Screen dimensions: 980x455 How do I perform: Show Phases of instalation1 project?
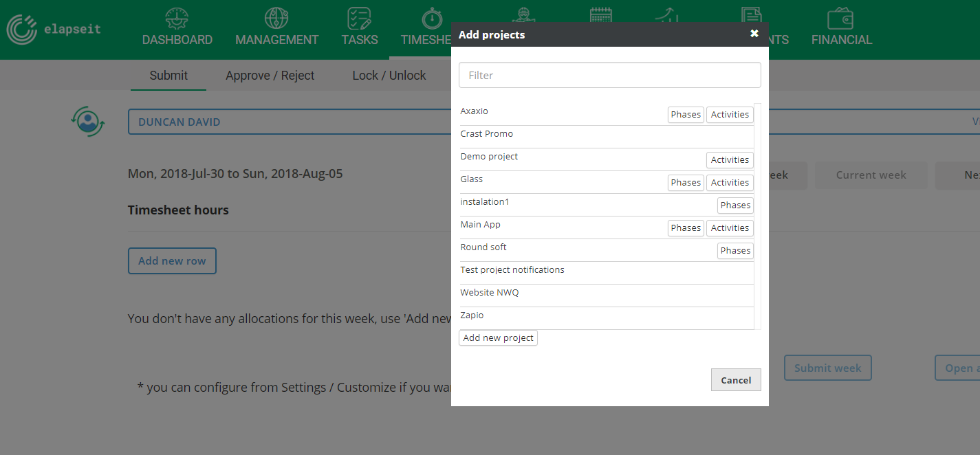[x=734, y=205]
